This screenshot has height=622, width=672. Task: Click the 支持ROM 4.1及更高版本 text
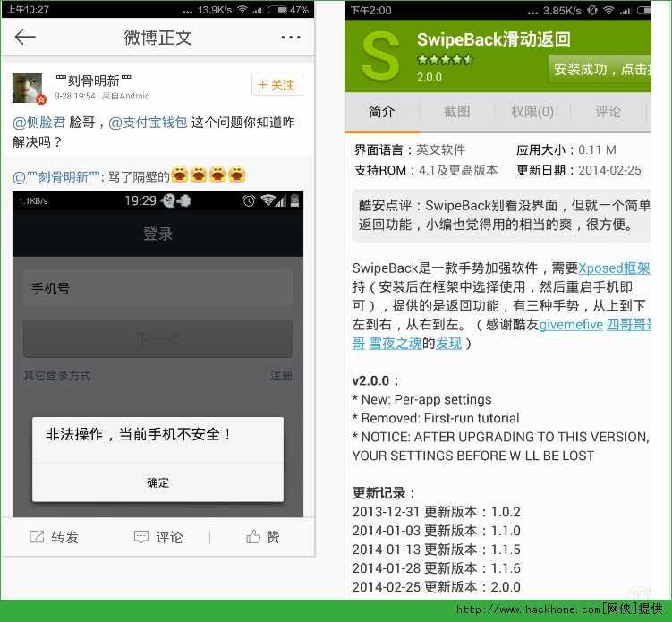pyautogui.click(x=426, y=170)
